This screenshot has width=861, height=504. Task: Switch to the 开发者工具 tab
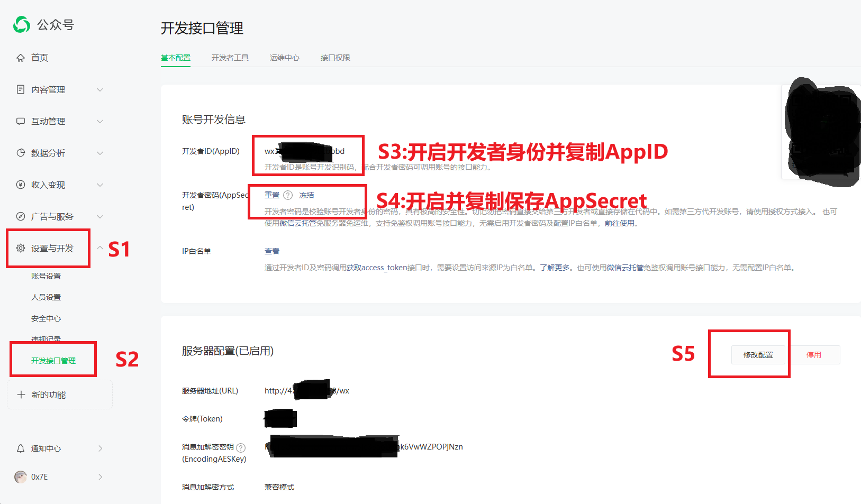click(x=230, y=58)
